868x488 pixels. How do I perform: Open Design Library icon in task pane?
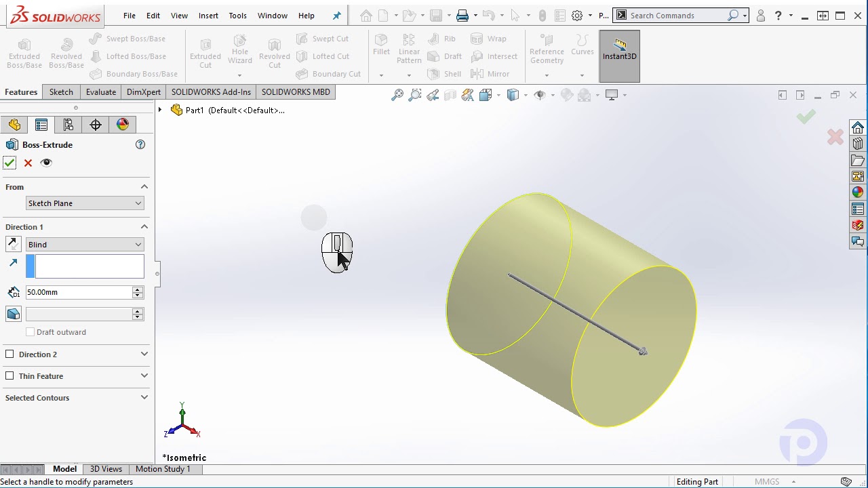click(858, 144)
